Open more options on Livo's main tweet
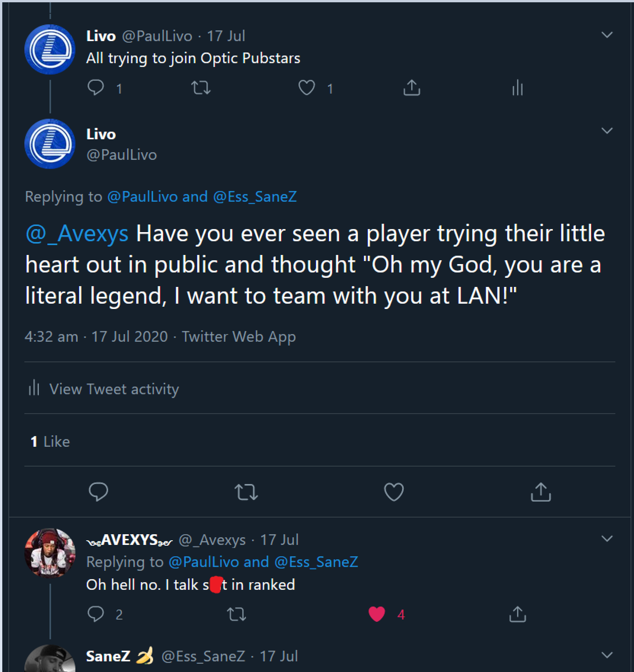 (607, 131)
